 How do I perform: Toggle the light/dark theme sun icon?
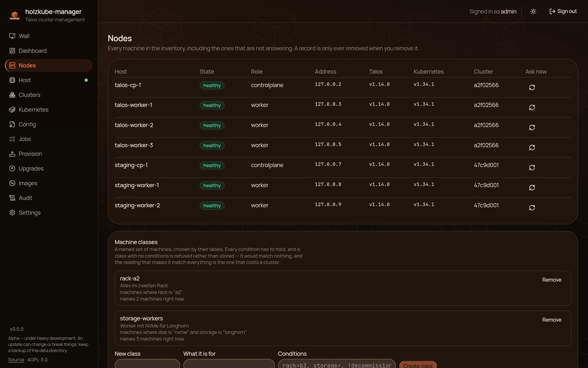[533, 12]
